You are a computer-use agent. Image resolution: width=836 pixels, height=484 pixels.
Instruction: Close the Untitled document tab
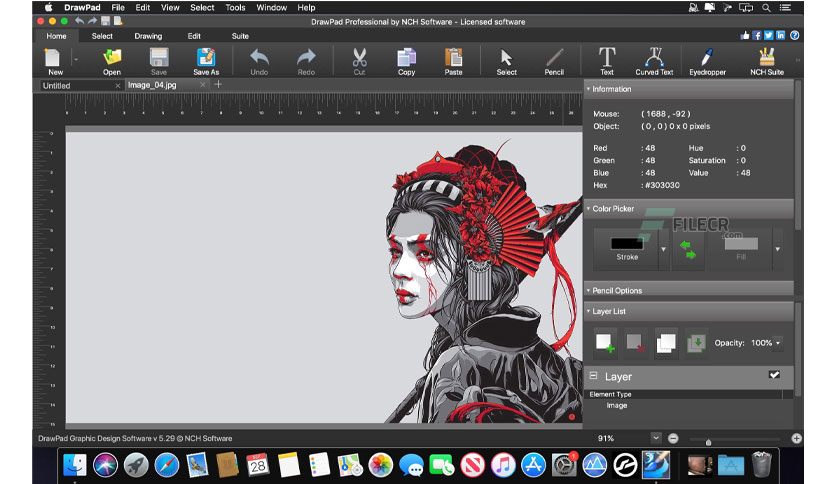(x=118, y=85)
